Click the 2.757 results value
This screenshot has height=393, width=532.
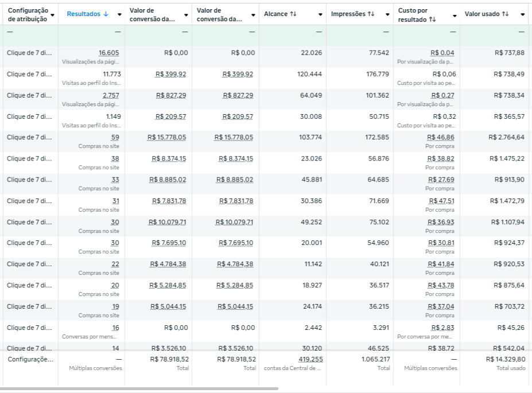[x=111, y=95]
